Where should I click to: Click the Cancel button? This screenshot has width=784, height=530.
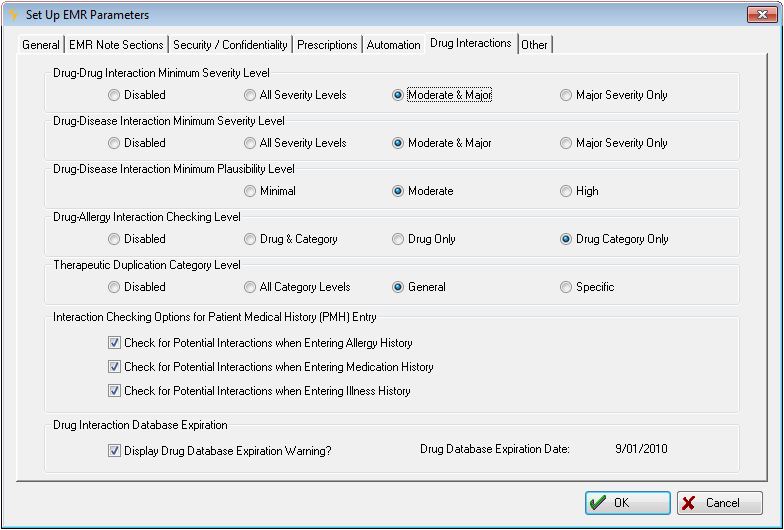720,503
